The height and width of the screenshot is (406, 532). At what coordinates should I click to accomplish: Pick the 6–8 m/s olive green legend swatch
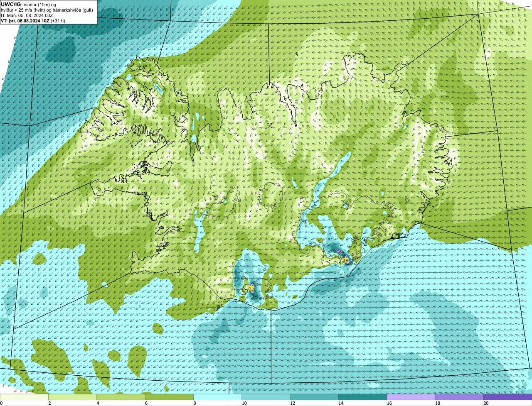point(169,397)
